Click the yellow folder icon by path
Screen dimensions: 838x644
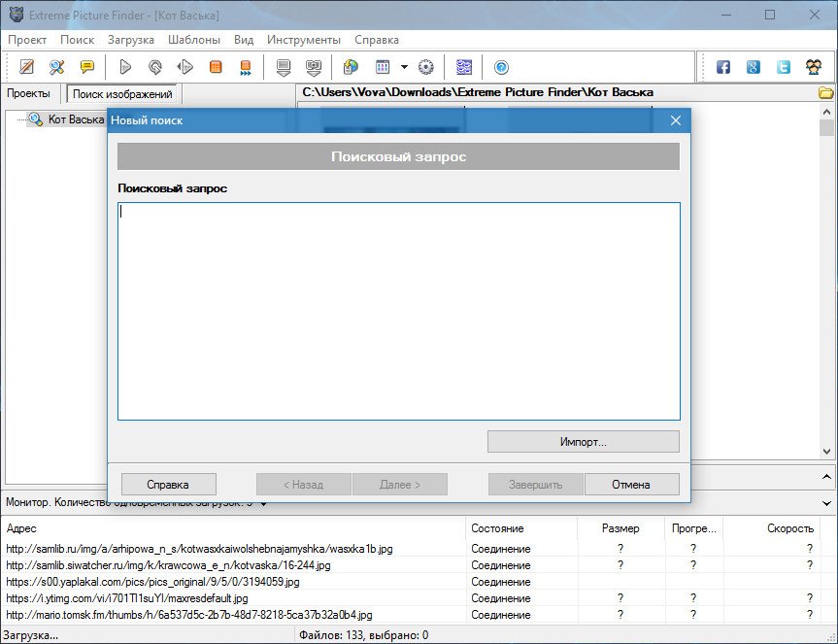pos(826,93)
